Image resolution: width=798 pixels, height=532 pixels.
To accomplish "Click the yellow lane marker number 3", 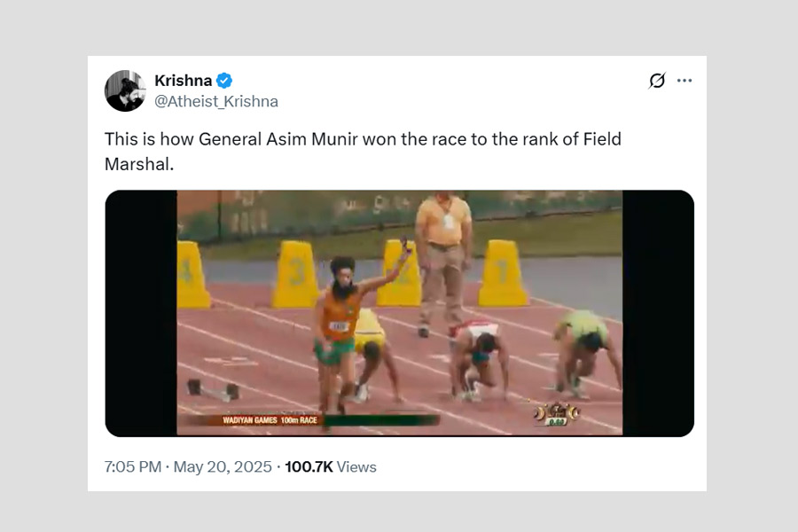I will 296,275.
